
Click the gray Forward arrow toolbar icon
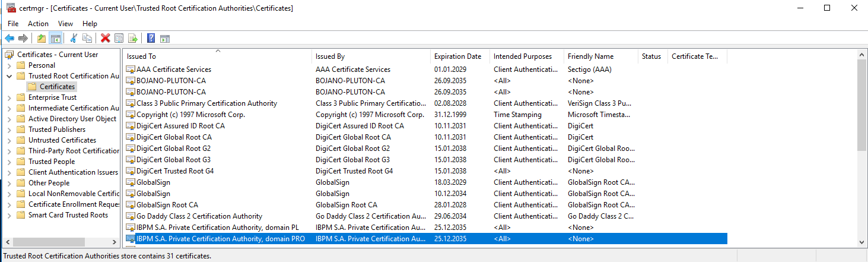(x=23, y=38)
